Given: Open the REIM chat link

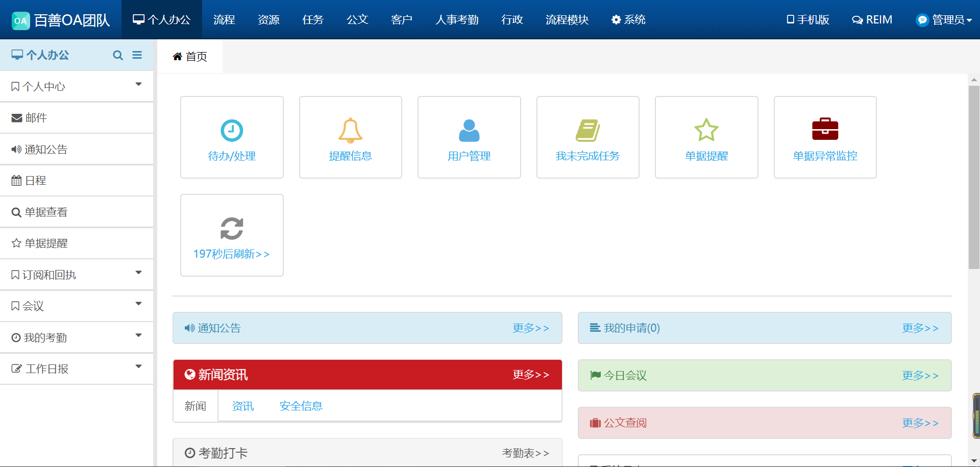Looking at the screenshot, I should 872,20.
